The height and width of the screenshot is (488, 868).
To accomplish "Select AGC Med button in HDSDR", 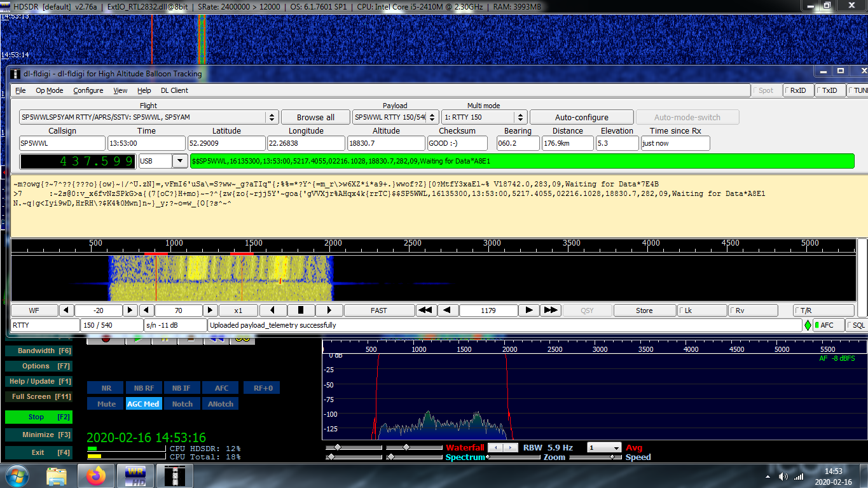I will (143, 403).
